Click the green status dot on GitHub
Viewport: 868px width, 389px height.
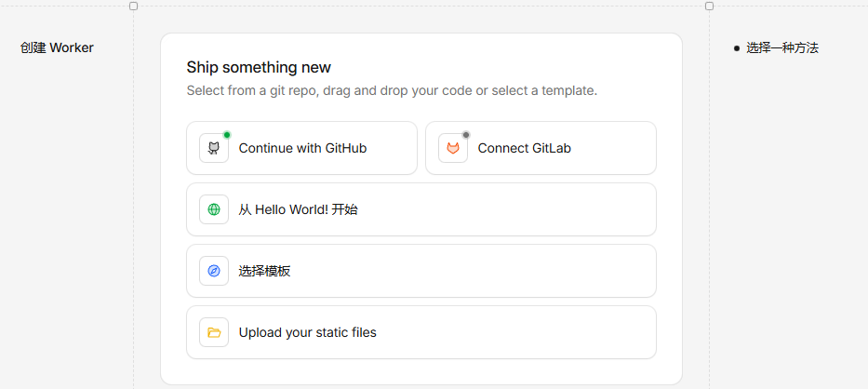click(227, 135)
